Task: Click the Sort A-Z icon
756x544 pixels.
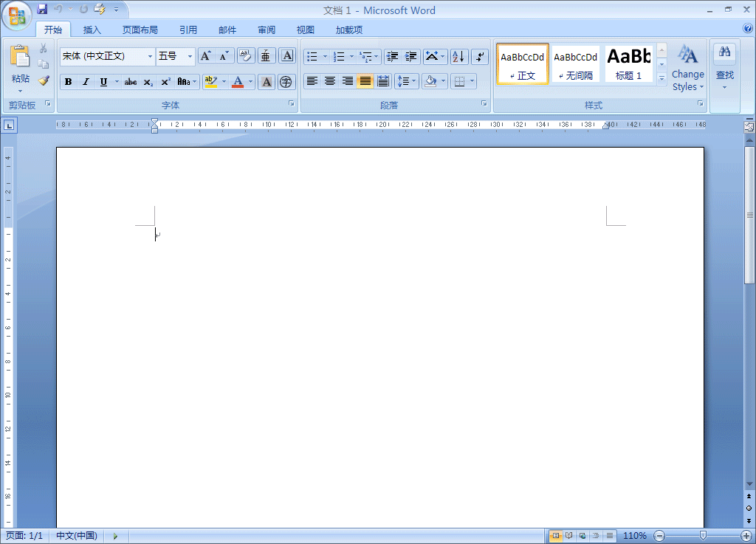Action: pos(458,57)
